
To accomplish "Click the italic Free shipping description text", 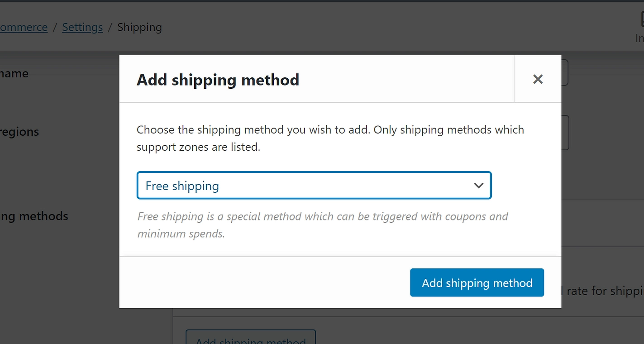I will point(322,216).
